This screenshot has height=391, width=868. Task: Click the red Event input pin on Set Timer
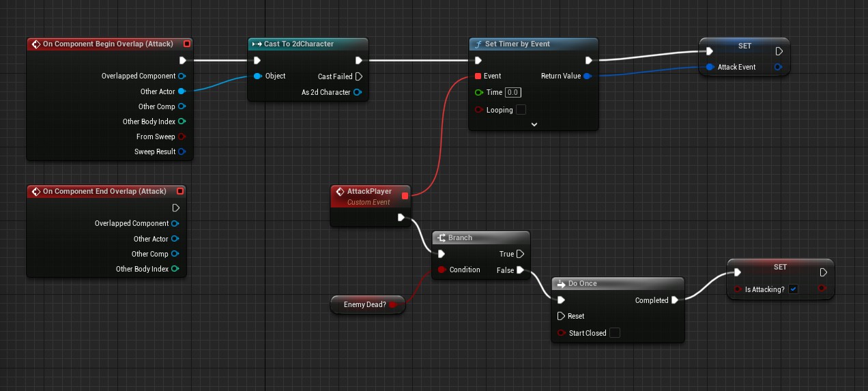tap(478, 76)
